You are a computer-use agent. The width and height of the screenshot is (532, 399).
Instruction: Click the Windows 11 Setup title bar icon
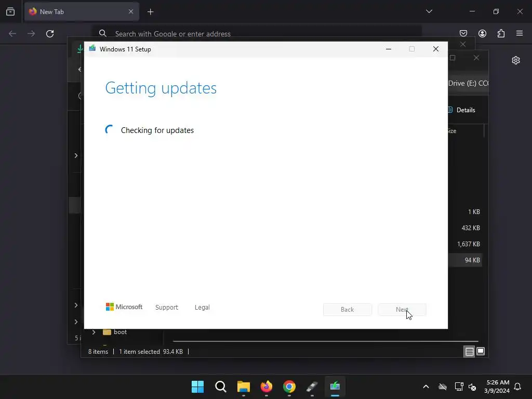(x=92, y=49)
